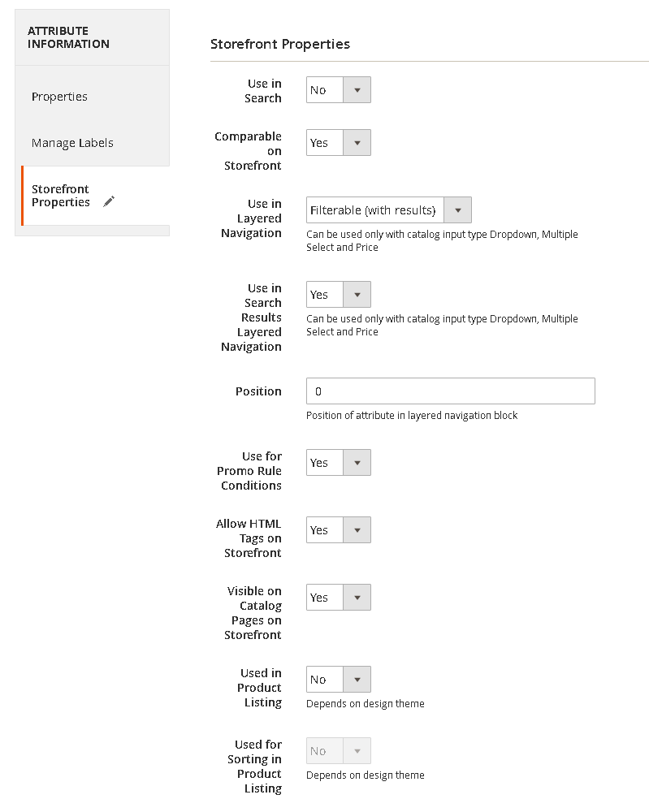
Task: Open the Use in Search Results Layered Navigation dropdown
Action: pos(338,294)
